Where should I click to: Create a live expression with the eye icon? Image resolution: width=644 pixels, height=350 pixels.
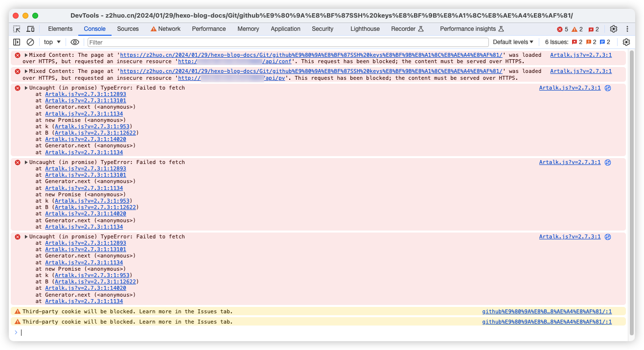click(74, 42)
